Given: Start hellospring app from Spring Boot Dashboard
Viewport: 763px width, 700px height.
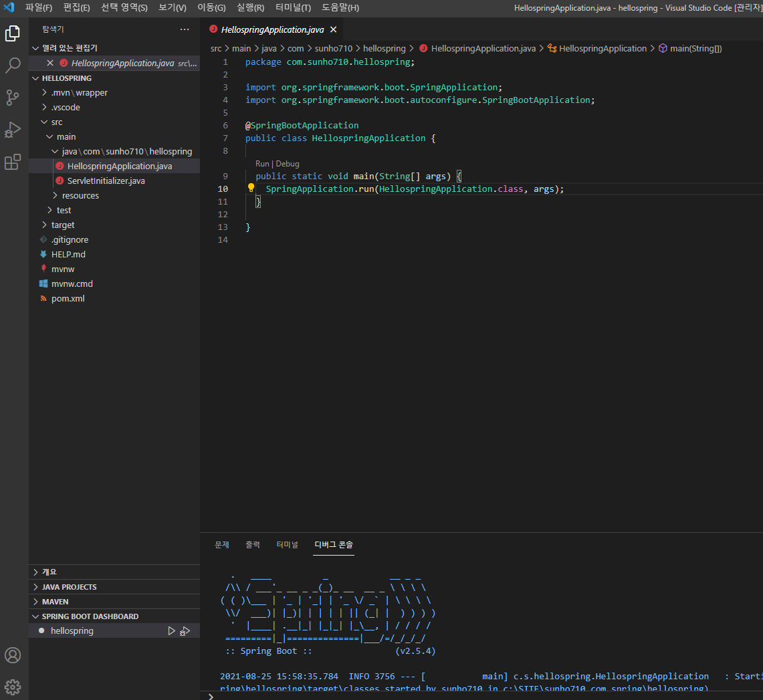Looking at the screenshot, I should pyautogui.click(x=171, y=631).
